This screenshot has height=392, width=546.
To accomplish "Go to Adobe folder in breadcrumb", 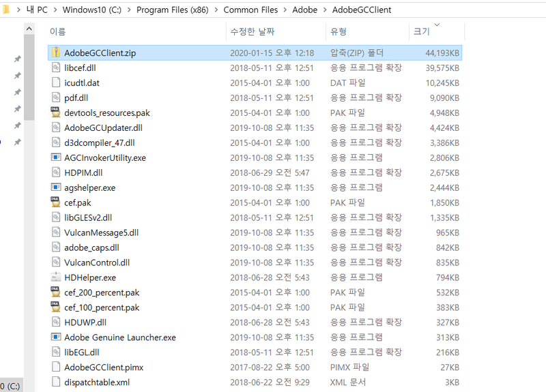I will 304,10.
